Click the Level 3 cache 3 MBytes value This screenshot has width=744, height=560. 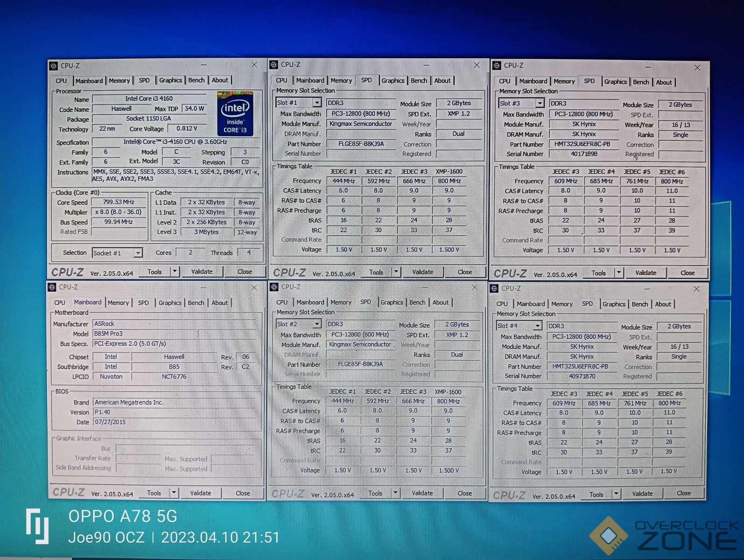[x=206, y=232]
